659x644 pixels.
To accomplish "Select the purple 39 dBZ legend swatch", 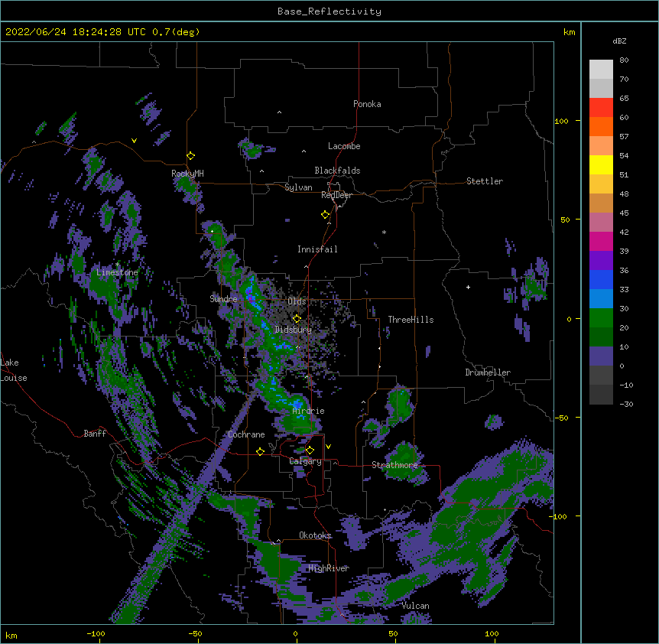I will (601, 261).
